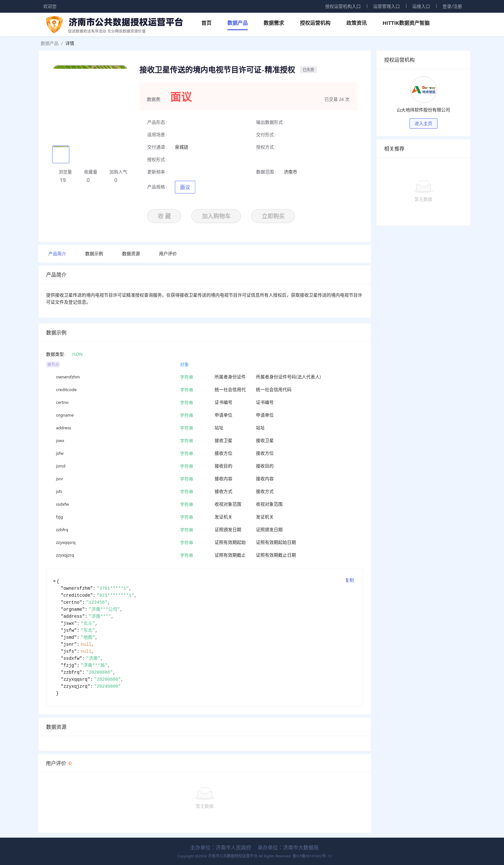Click the 鲁ICP备09101432号-13 footer text
504x865 pixels.
312,856
